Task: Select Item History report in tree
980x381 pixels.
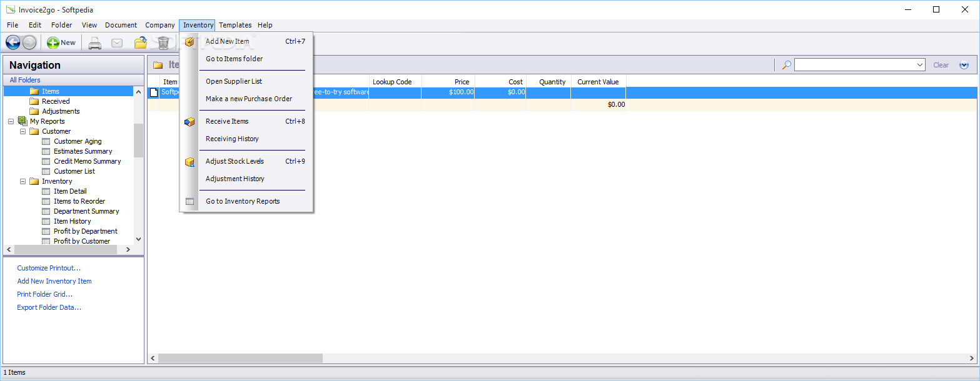Action: coord(72,221)
